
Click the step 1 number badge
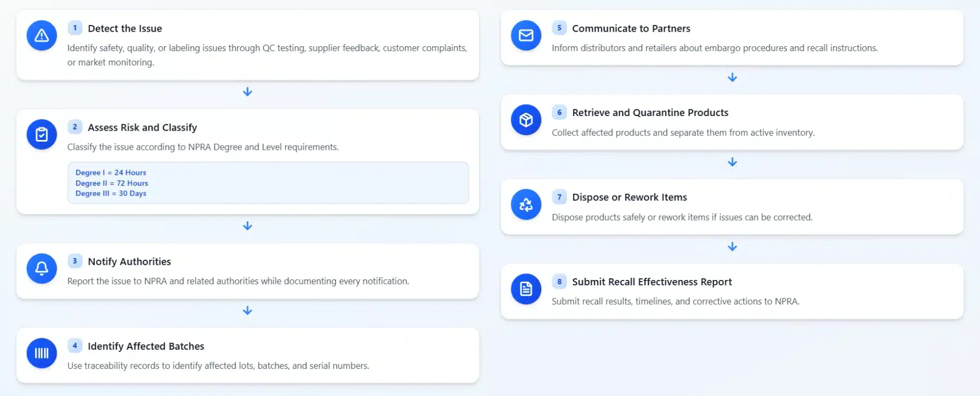coord(75,28)
